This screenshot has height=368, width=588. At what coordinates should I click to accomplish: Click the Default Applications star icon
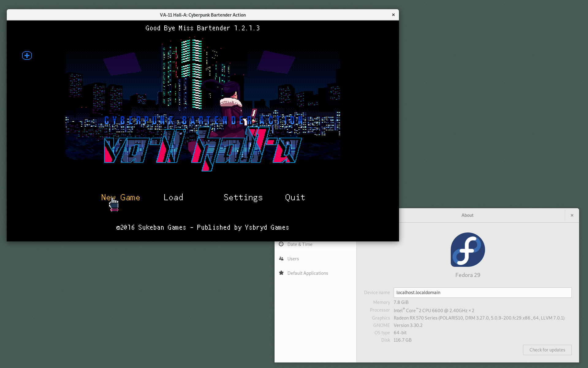coord(281,273)
